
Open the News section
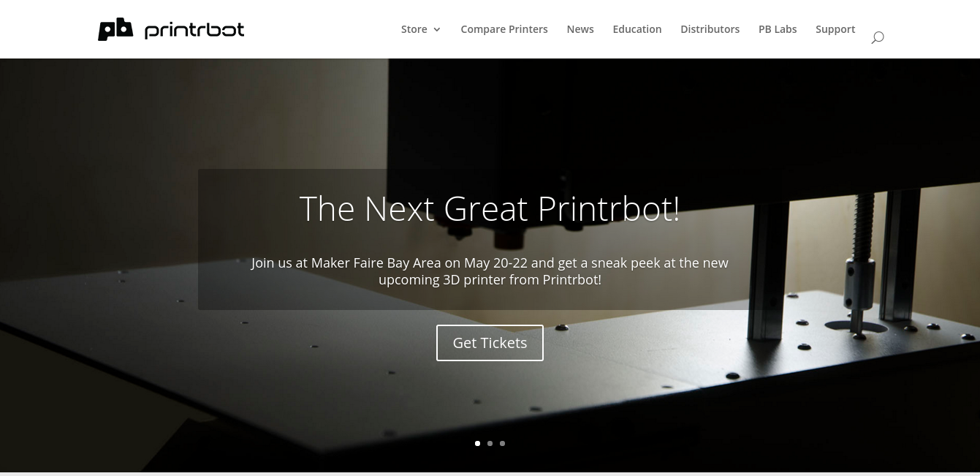point(580,29)
